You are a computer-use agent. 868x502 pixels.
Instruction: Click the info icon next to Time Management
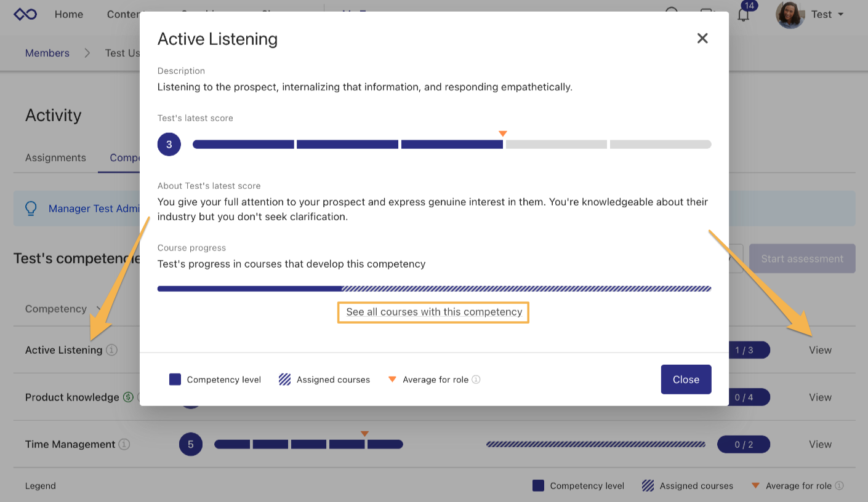[x=123, y=444]
